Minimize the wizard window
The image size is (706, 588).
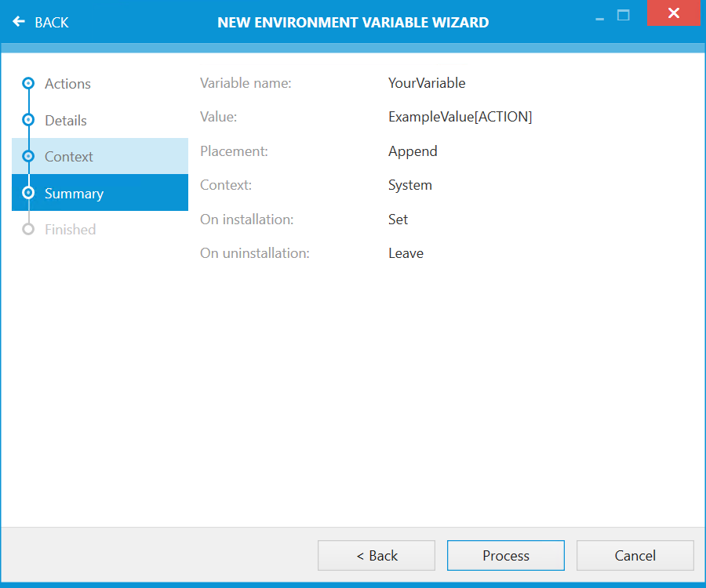599,16
